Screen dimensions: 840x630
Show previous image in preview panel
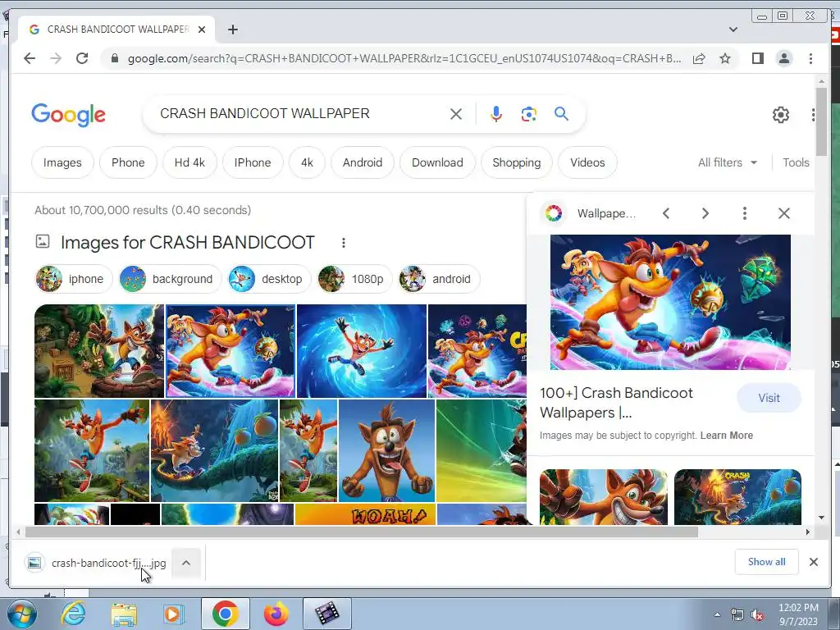coord(666,213)
